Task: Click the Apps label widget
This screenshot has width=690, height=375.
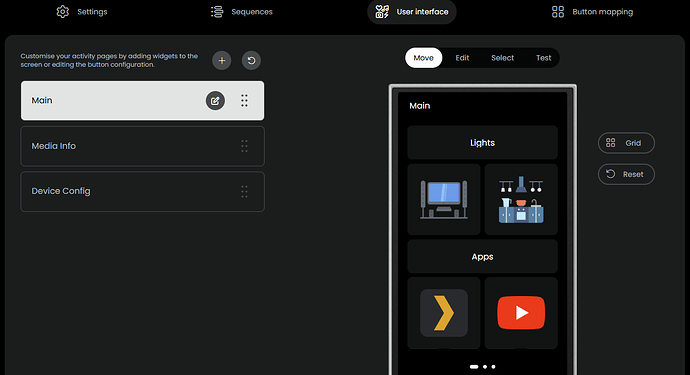Action: [x=482, y=257]
